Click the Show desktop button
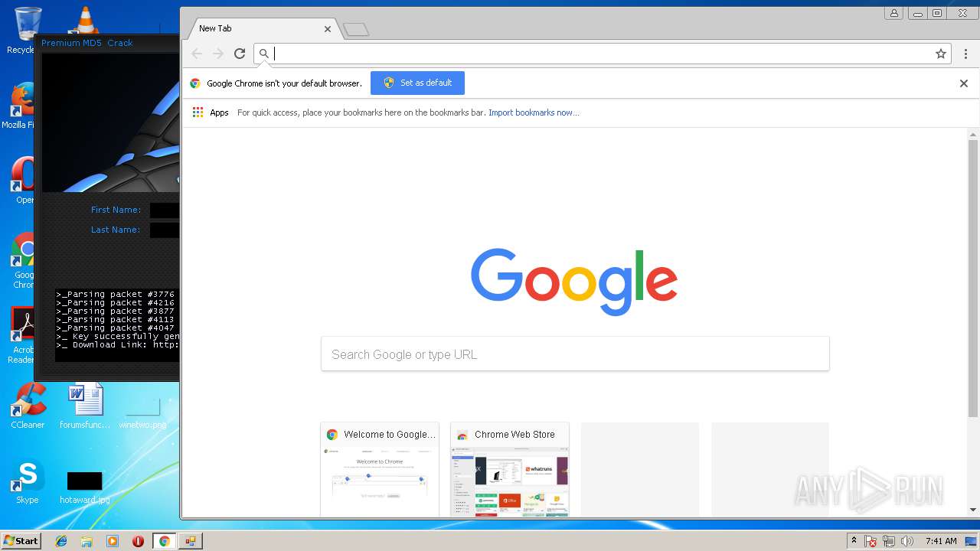 click(x=972, y=541)
